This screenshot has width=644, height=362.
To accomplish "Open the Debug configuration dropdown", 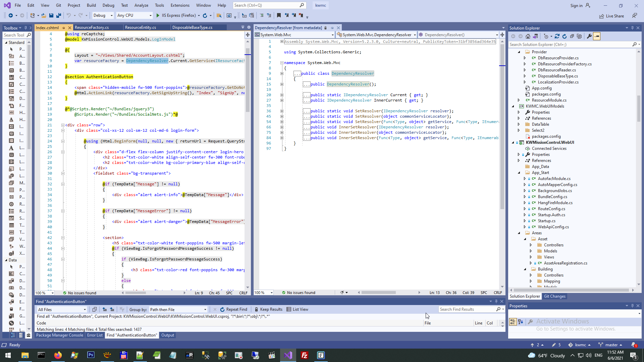I will click(103, 15).
